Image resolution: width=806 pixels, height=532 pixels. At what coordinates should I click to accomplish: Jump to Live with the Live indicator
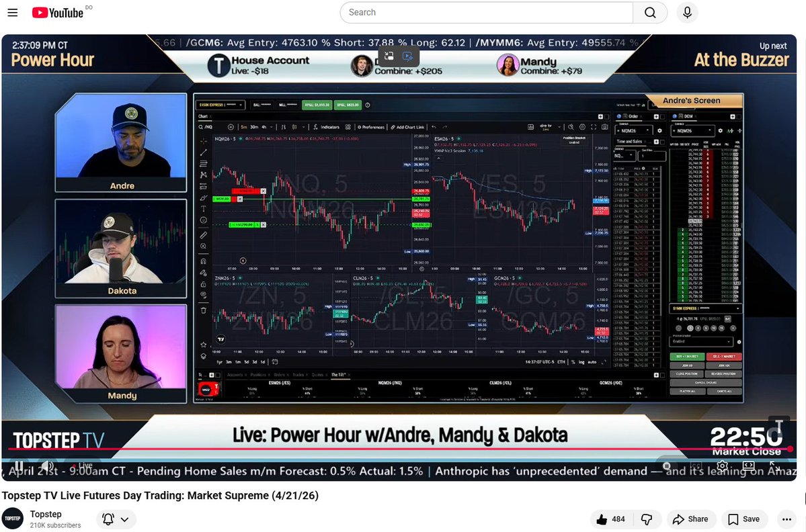coord(82,465)
